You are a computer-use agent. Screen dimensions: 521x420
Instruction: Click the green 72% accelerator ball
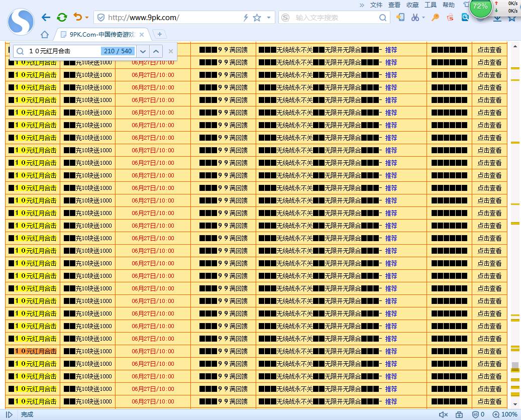pos(480,7)
